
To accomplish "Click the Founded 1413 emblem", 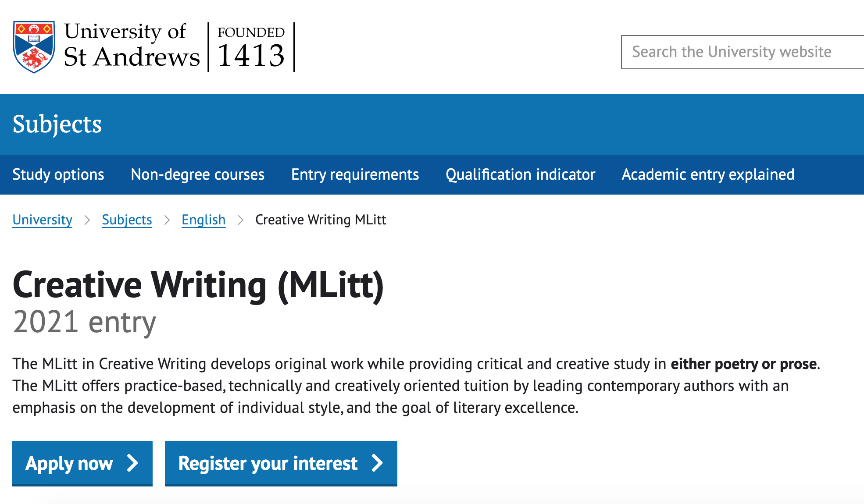I will coord(251,47).
